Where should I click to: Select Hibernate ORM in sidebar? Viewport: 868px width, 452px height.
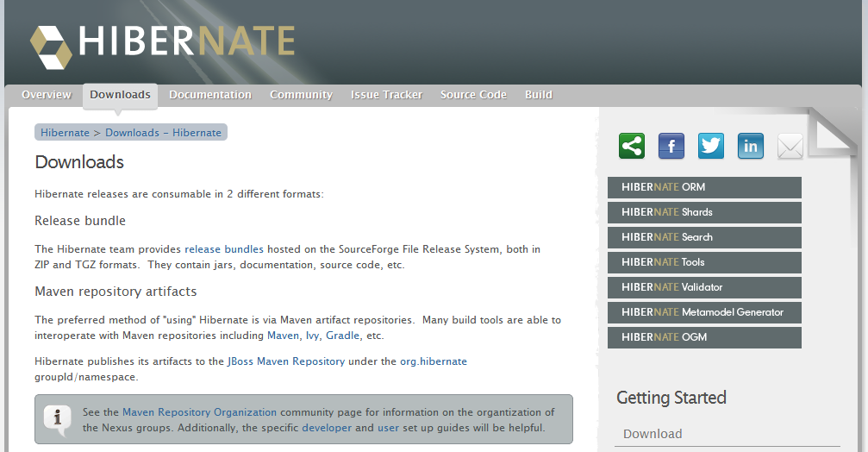coord(704,187)
